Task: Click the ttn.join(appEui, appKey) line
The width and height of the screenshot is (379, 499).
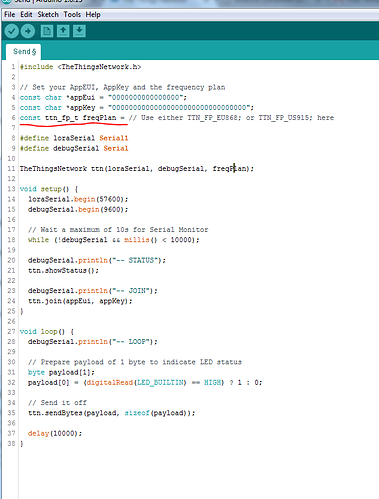Action: 80,301
